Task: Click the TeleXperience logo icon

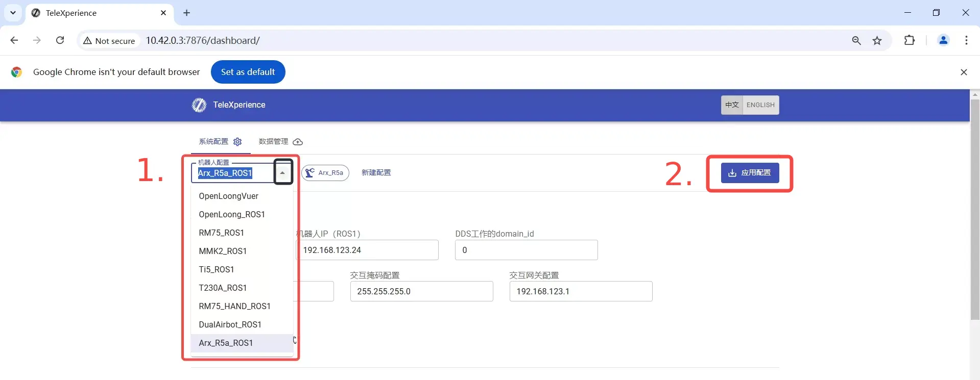Action: point(199,105)
